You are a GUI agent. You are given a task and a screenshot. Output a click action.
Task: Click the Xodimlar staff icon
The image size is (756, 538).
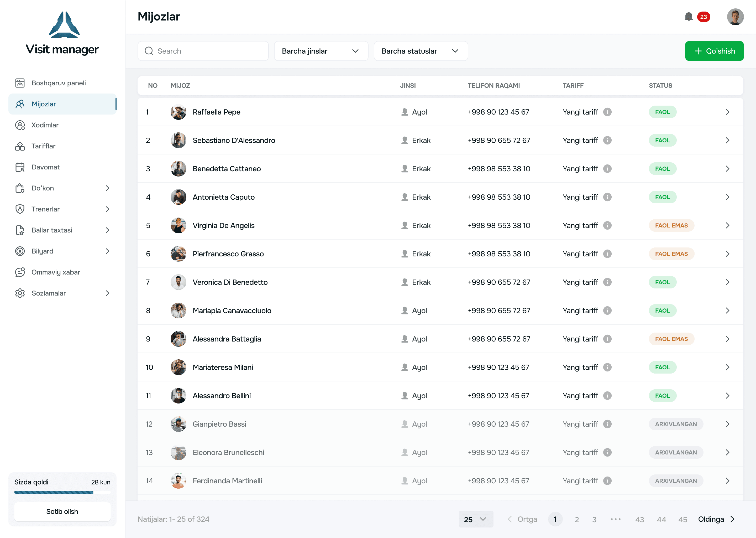[20, 125]
